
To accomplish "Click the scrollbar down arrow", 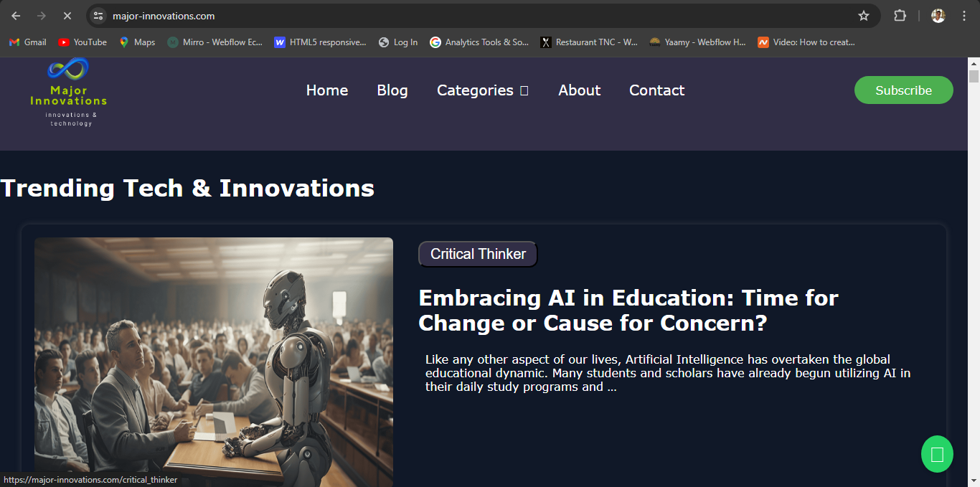I will pos(974,481).
